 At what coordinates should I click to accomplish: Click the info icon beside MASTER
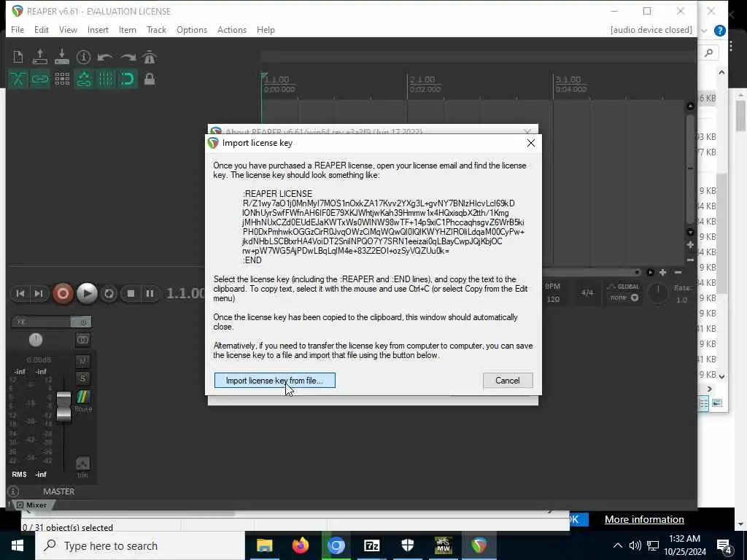coord(13,491)
